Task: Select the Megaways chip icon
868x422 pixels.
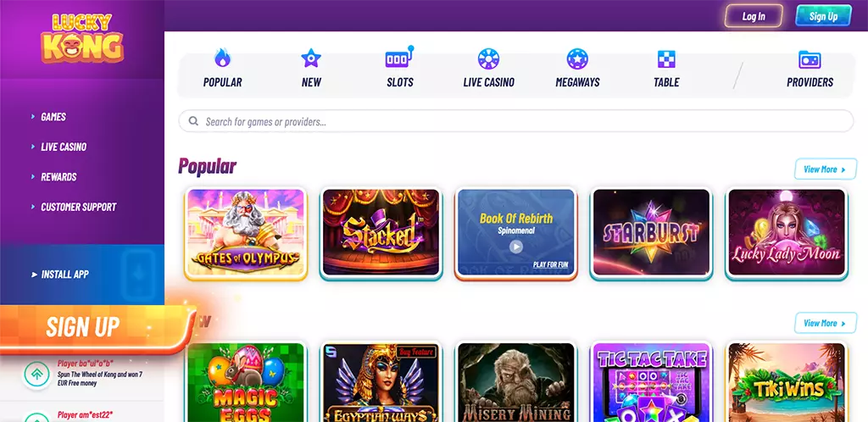Action: (577, 58)
